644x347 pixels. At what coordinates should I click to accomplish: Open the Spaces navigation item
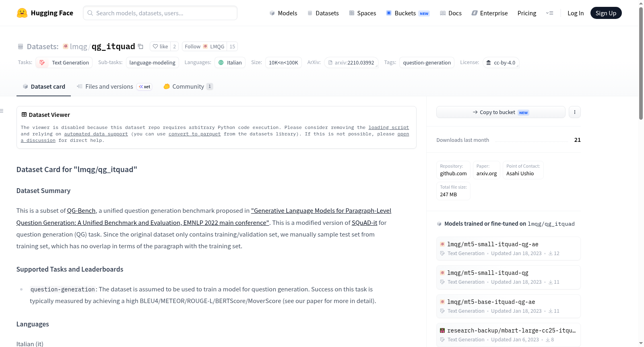pyautogui.click(x=362, y=13)
